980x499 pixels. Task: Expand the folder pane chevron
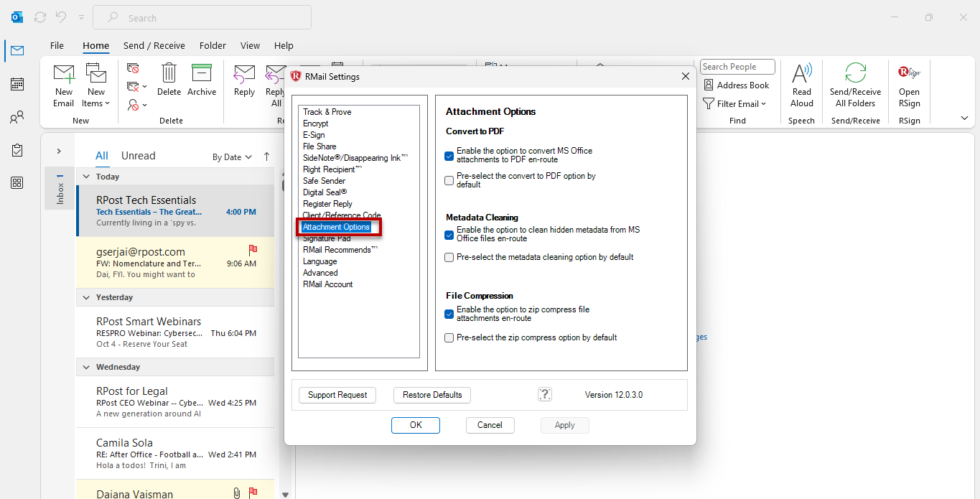[x=59, y=151]
